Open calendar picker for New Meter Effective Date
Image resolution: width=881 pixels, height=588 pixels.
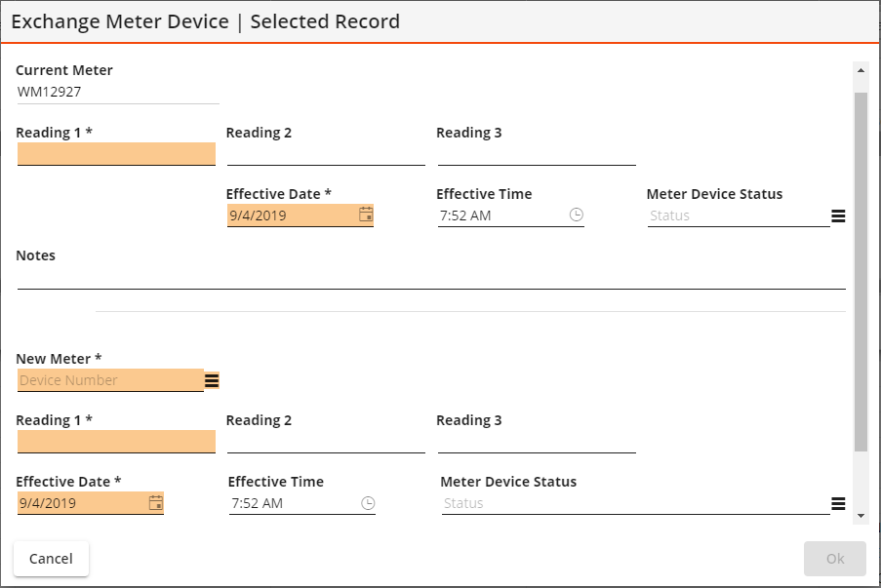[156, 502]
